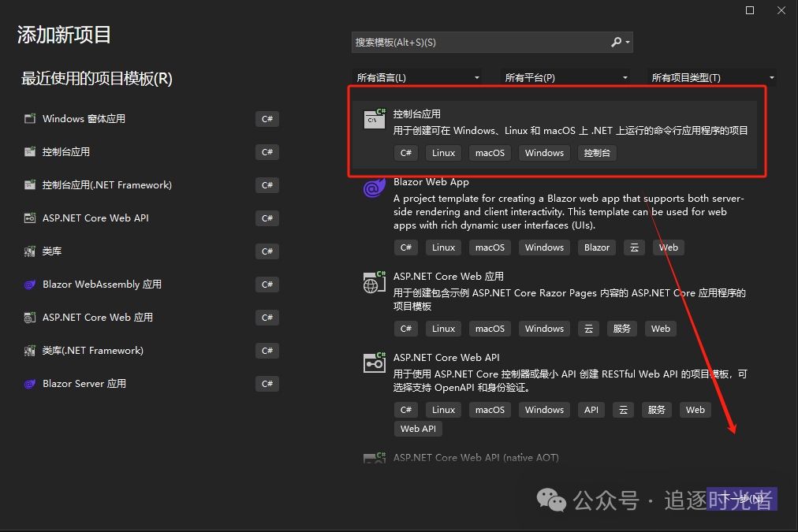Click the Web API tag

[x=418, y=429]
